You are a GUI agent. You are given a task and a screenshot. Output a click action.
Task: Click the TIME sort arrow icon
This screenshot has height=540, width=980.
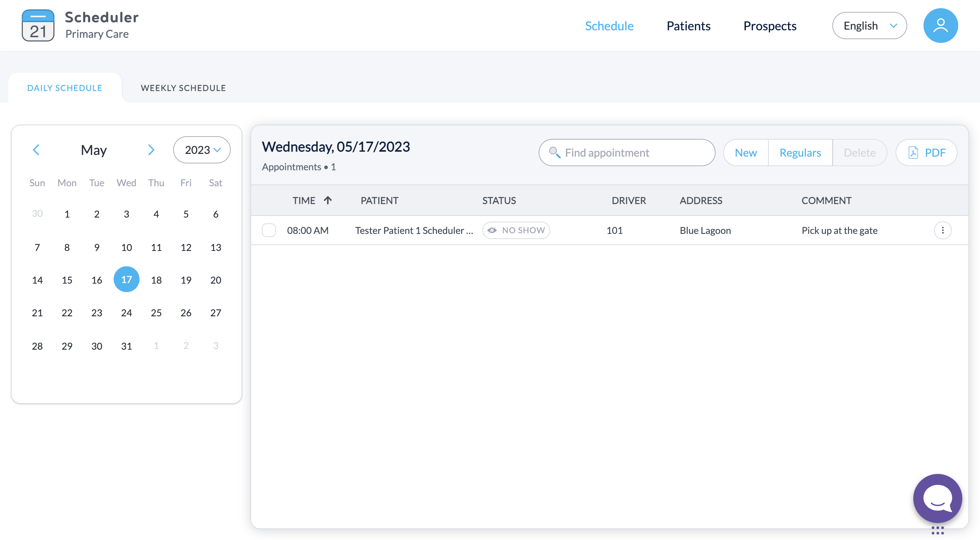pos(328,200)
